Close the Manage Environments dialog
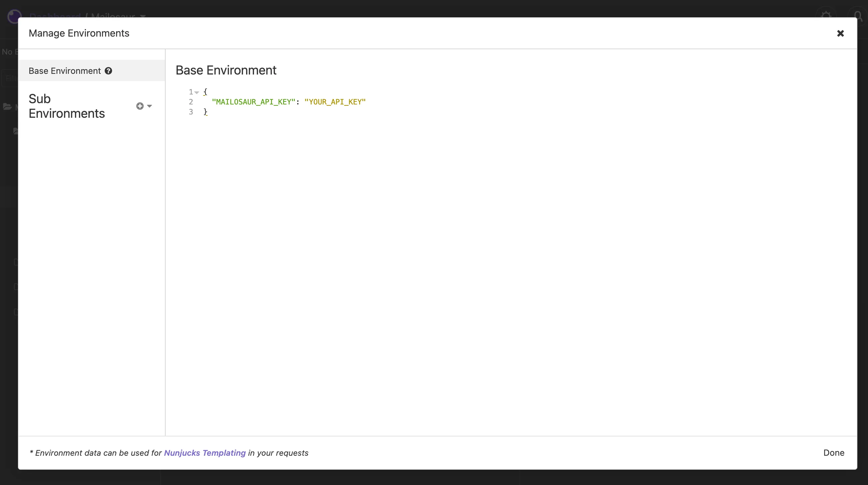This screenshot has height=485, width=868. 840,33
